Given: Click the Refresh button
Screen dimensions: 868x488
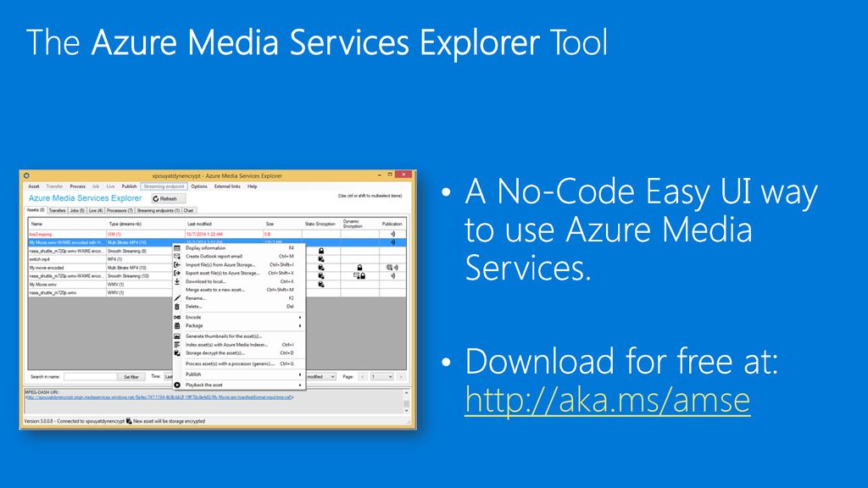Looking at the screenshot, I should (169, 198).
